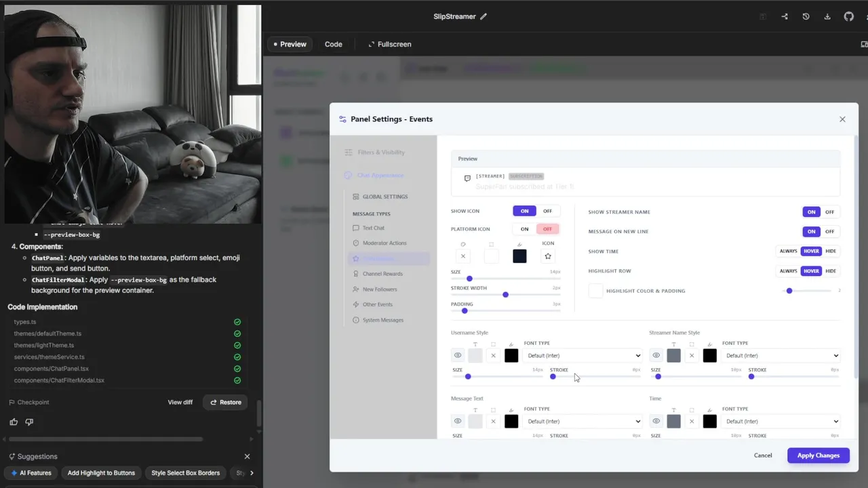Open Fullscreen mode
The image size is (868, 488).
(x=390, y=44)
